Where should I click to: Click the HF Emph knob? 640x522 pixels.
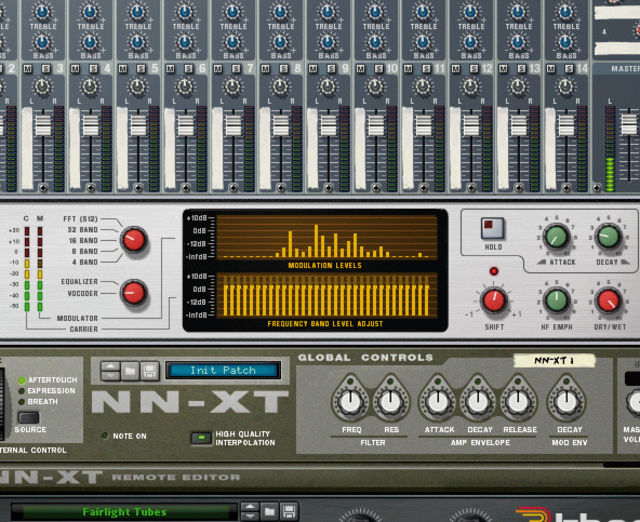(x=557, y=300)
